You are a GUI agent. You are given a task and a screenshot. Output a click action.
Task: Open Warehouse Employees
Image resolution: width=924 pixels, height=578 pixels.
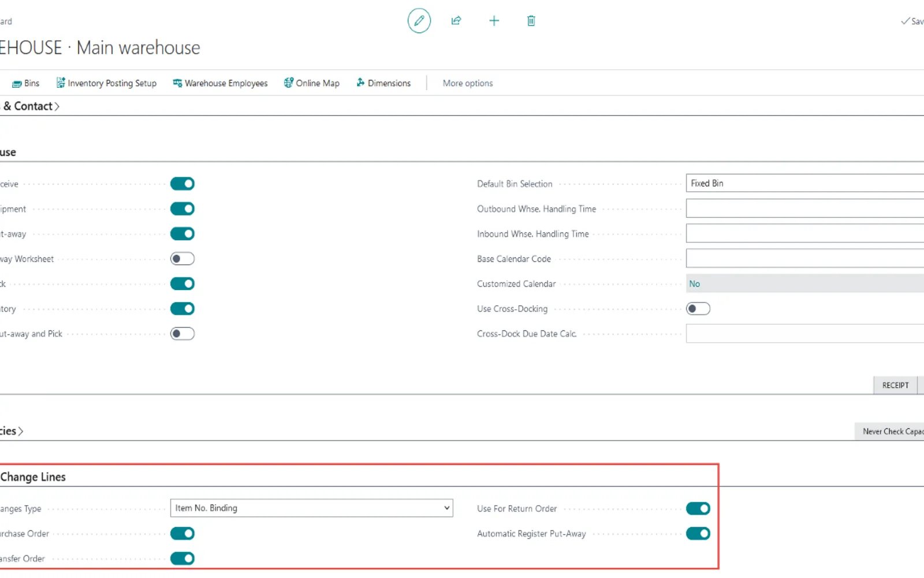(220, 83)
